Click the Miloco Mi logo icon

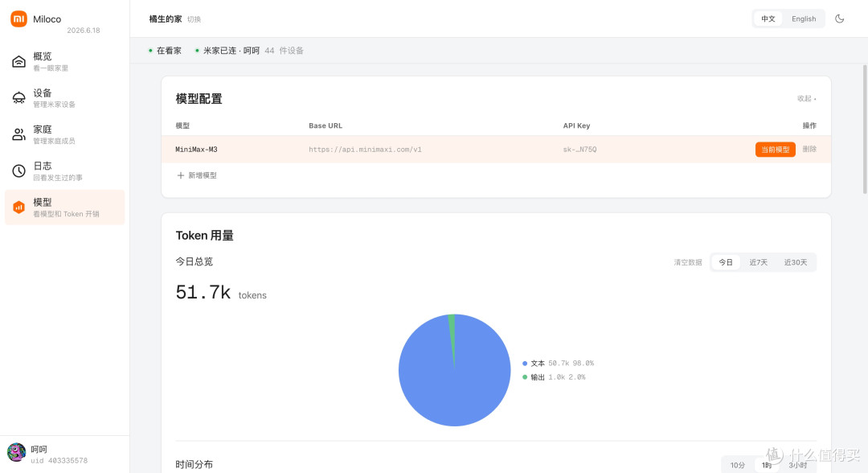pos(18,19)
